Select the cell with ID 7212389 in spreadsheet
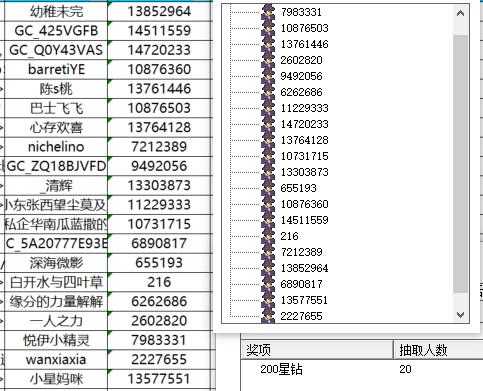This screenshot has height=391, width=483. (x=159, y=147)
